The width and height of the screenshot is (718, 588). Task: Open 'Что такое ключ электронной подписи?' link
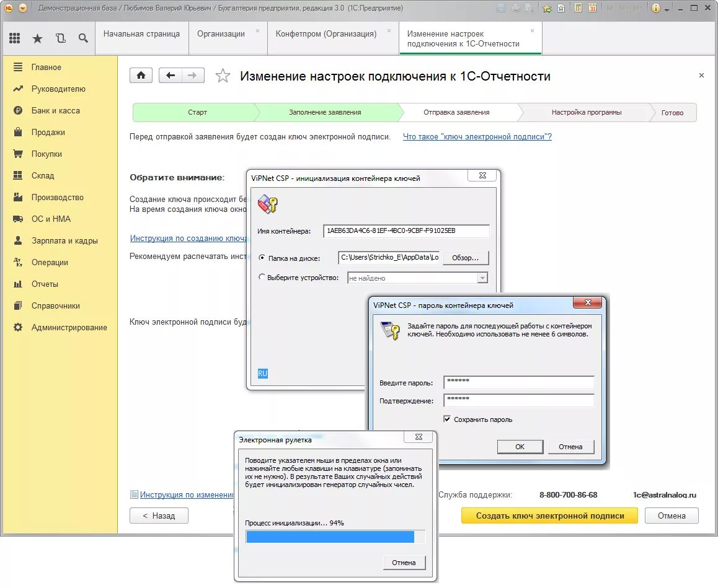coord(477,137)
